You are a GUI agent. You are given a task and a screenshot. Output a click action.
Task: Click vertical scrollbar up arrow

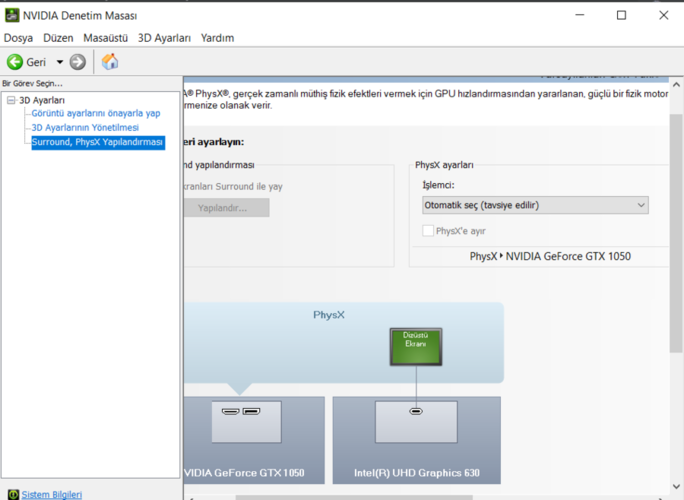(676, 85)
